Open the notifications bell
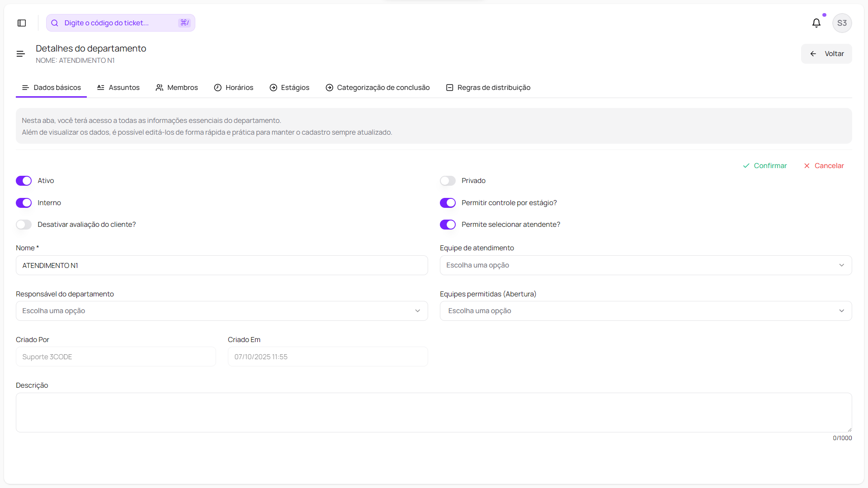The image size is (868, 488). pyautogui.click(x=816, y=23)
